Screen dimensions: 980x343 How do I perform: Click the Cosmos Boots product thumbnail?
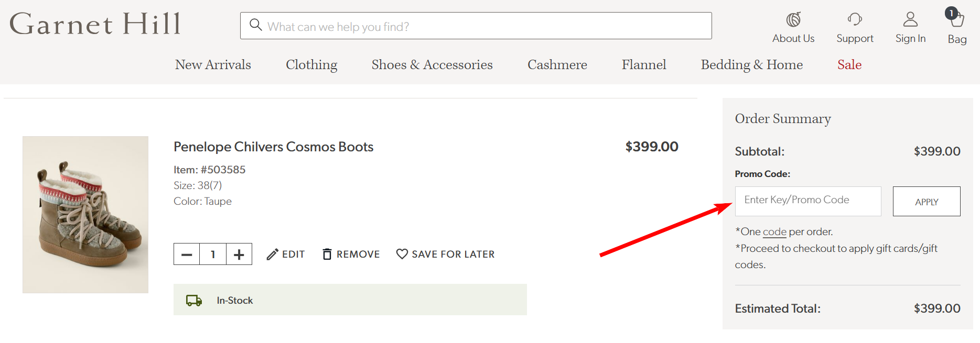(85, 215)
